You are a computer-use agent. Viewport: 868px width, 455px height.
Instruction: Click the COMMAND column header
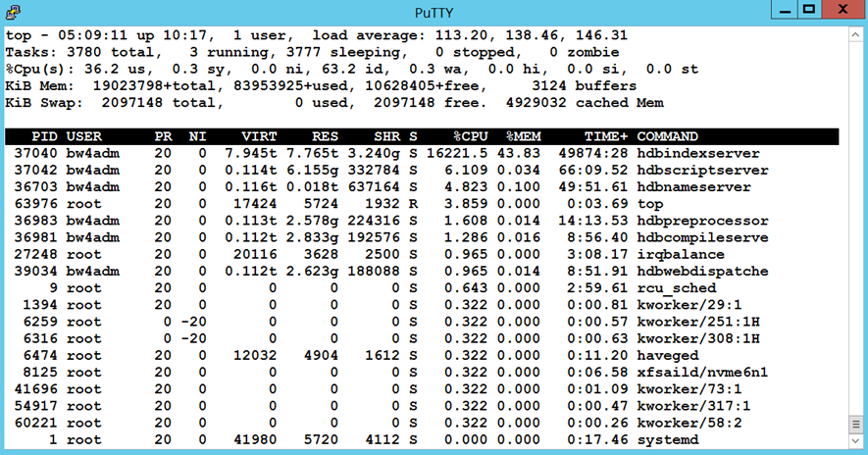click(668, 136)
